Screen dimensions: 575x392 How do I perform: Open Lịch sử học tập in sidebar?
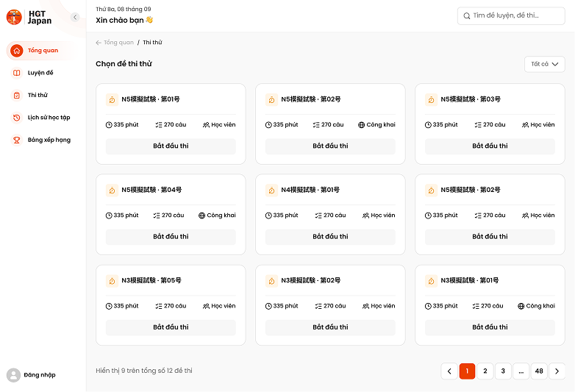(x=42, y=118)
